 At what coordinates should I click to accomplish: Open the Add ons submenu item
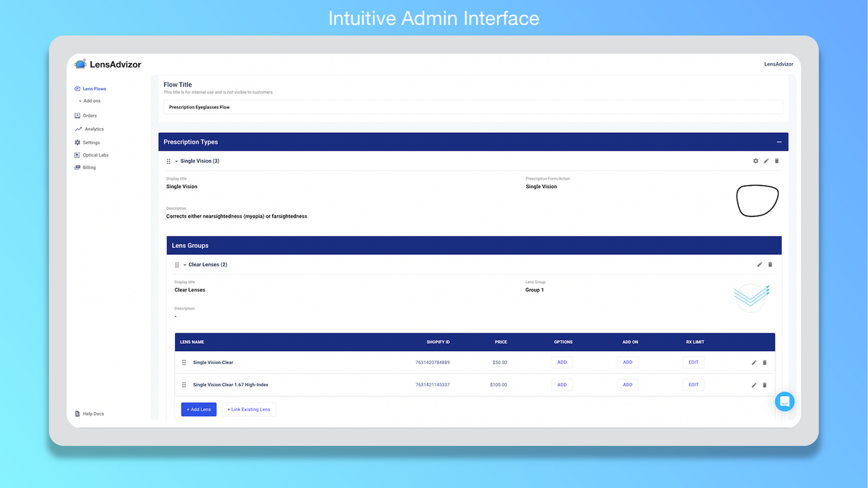tap(92, 101)
